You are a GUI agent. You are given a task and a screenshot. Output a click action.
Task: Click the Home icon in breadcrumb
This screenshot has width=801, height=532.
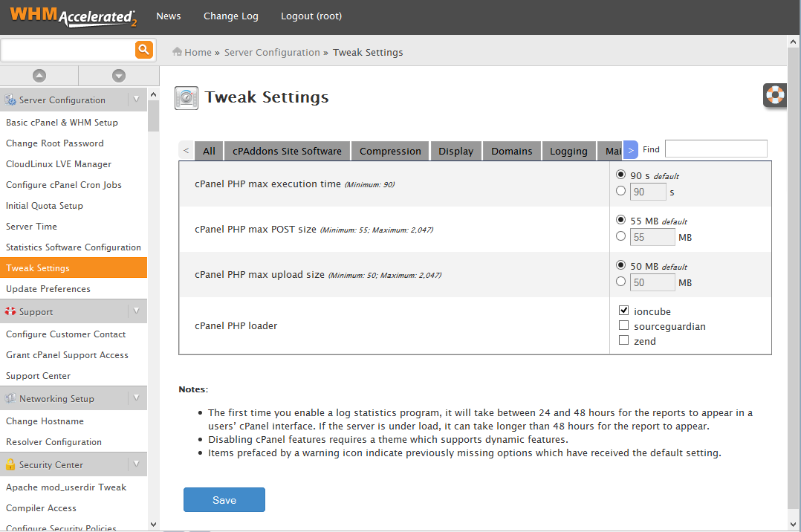[178, 52]
